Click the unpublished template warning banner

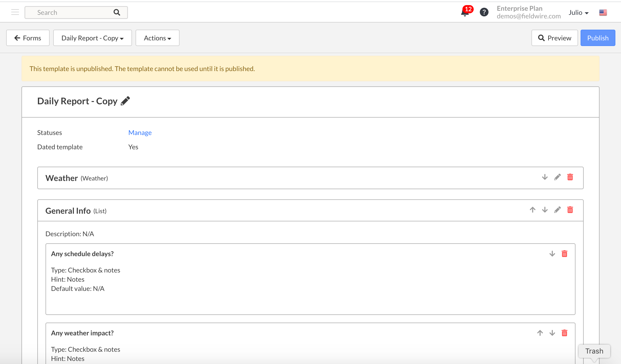310,69
